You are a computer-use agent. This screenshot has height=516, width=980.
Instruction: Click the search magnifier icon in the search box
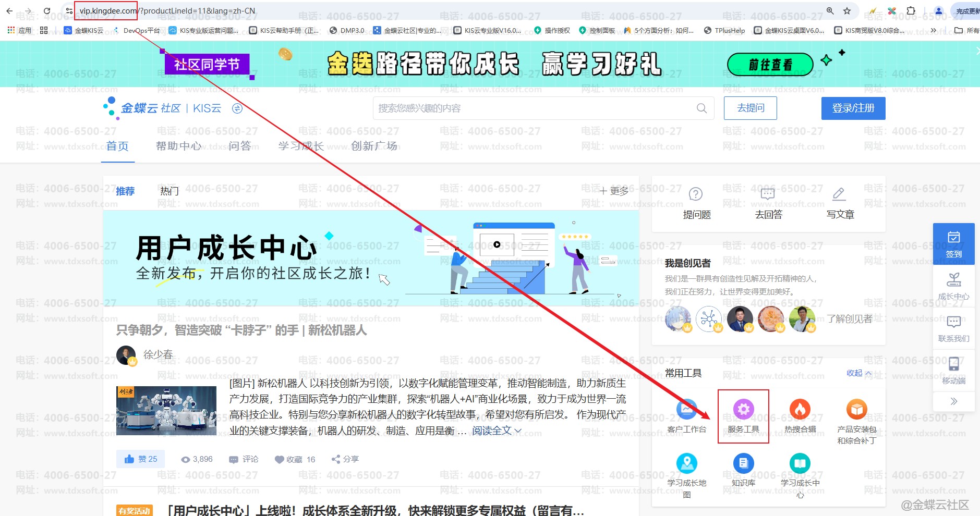[702, 108]
